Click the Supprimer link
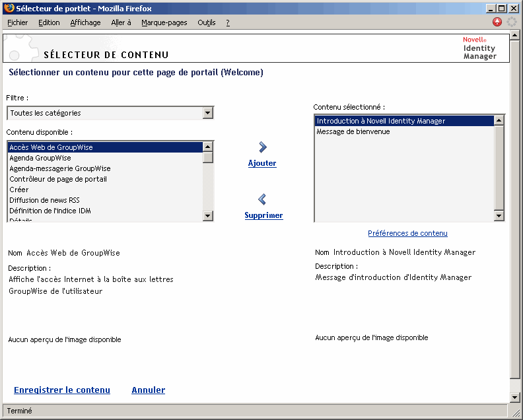The height and width of the screenshot is (420, 523). (x=263, y=215)
